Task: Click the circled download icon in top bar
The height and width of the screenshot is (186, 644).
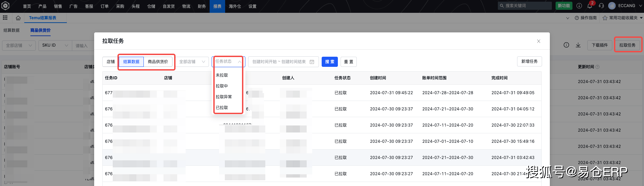Action: (579, 6)
